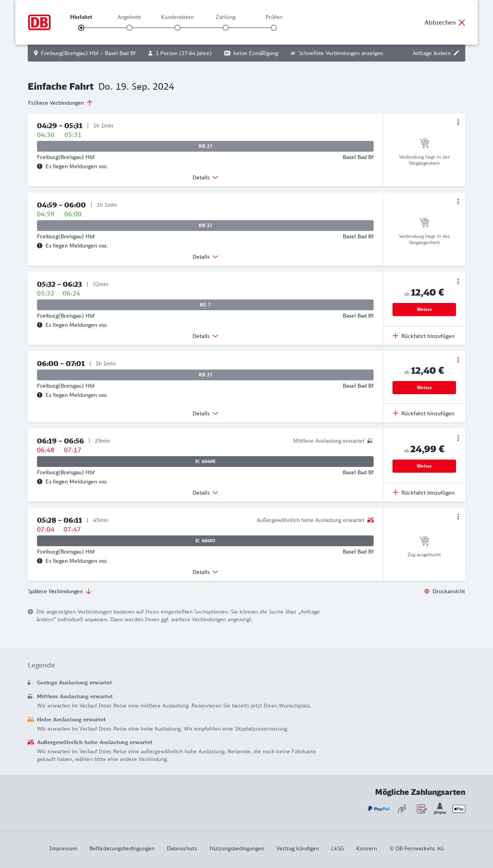Select the Zahlung step in progress bar
Image resolution: width=493 pixels, height=868 pixels.
pyautogui.click(x=226, y=28)
